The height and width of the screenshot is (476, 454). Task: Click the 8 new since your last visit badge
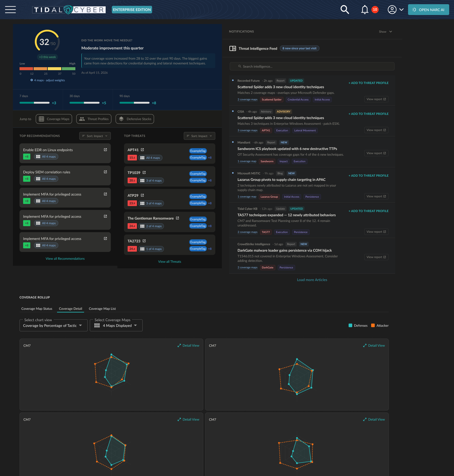(x=299, y=48)
